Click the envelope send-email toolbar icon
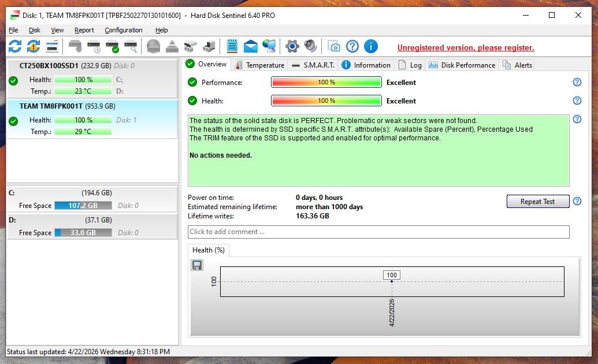This screenshot has width=598, height=364. click(250, 46)
